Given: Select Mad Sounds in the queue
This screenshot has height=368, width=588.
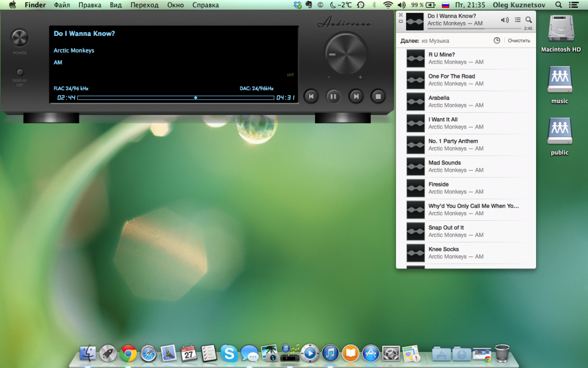Looking at the screenshot, I should tap(465, 166).
